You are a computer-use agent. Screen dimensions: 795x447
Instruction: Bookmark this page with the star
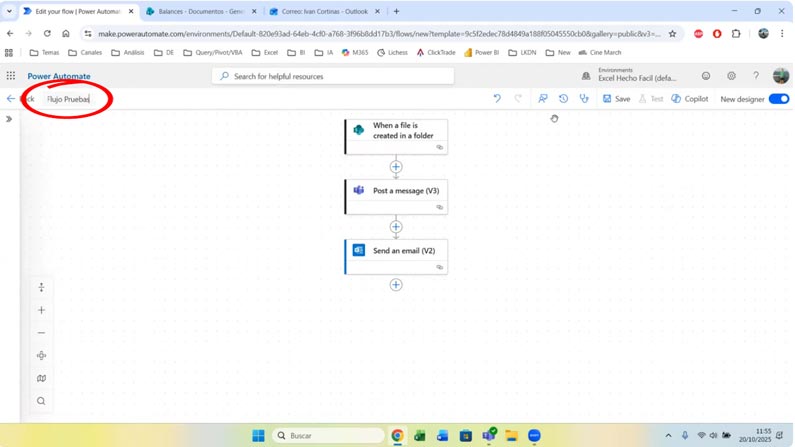click(x=672, y=33)
